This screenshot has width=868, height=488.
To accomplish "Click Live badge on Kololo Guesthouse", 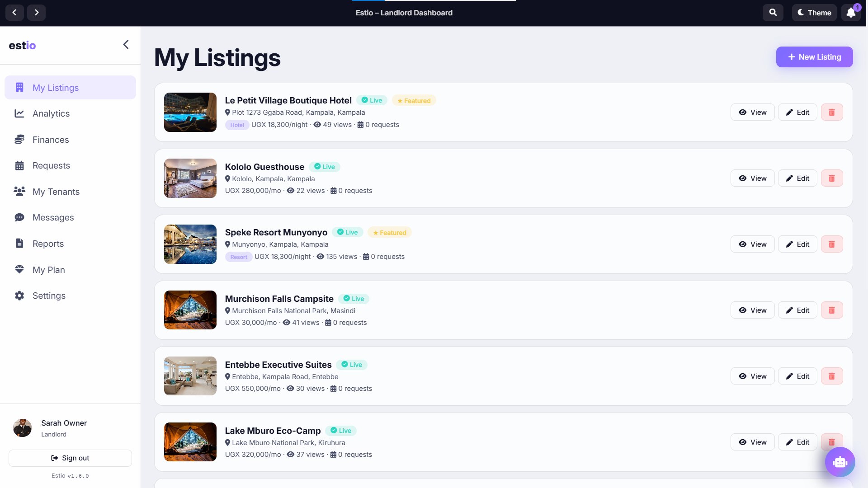I will 325,167.
